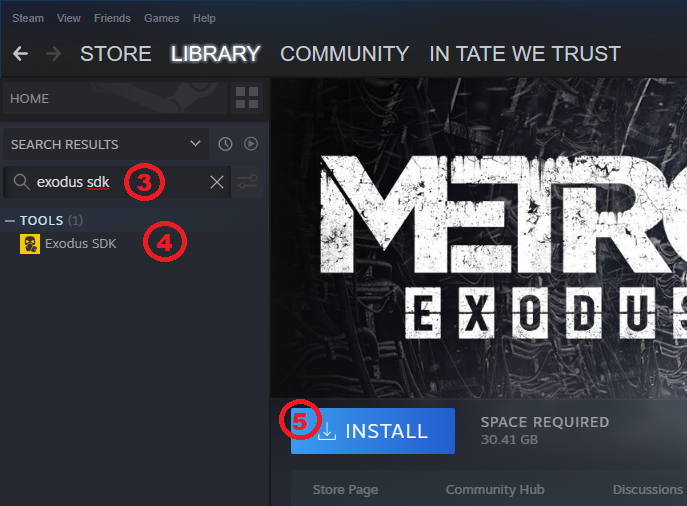Collapse the TOOLS category
This screenshot has height=506, width=687.
point(10,221)
